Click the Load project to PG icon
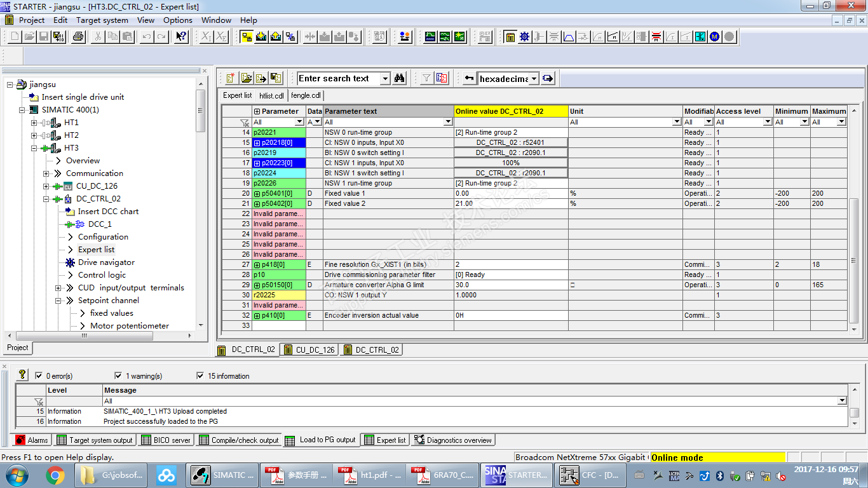 (x=275, y=37)
